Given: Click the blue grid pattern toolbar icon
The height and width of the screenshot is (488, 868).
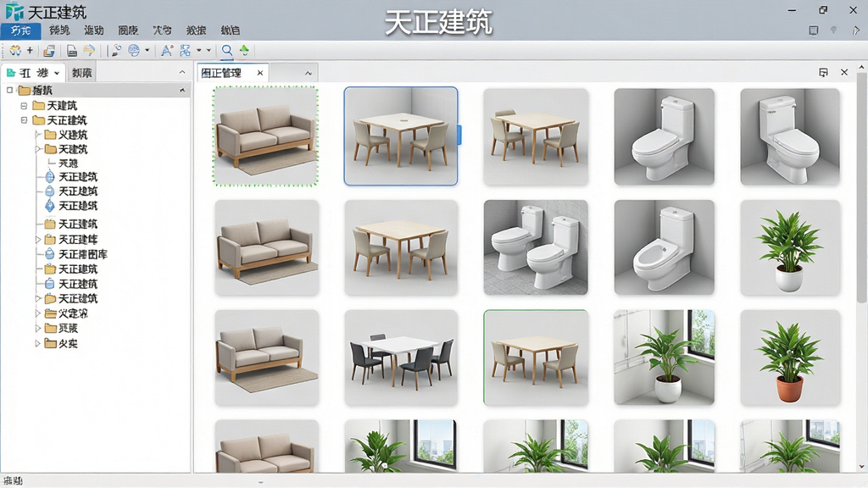Looking at the screenshot, I should (x=185, y=51).
